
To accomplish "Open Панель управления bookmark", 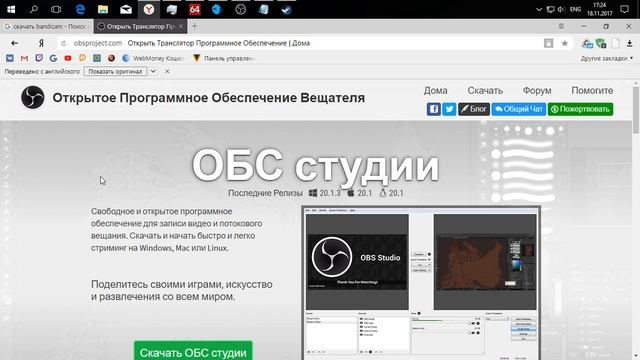I will point(224,58).
